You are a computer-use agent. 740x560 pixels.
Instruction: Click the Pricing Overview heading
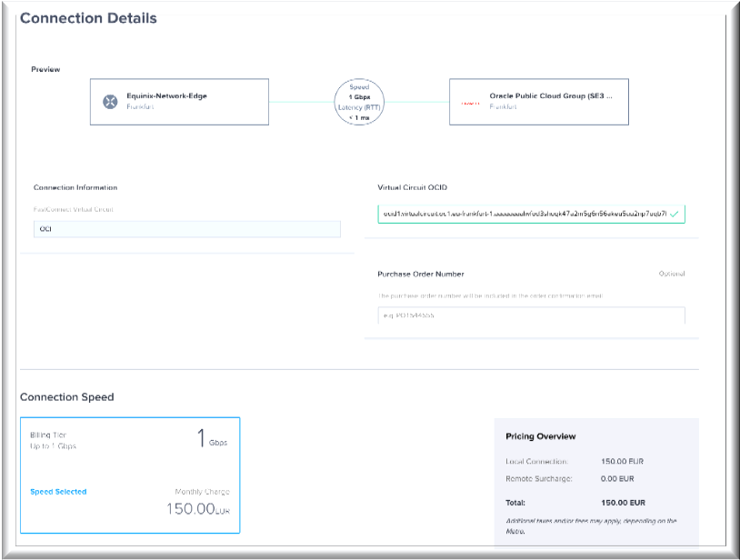point(541,436)
